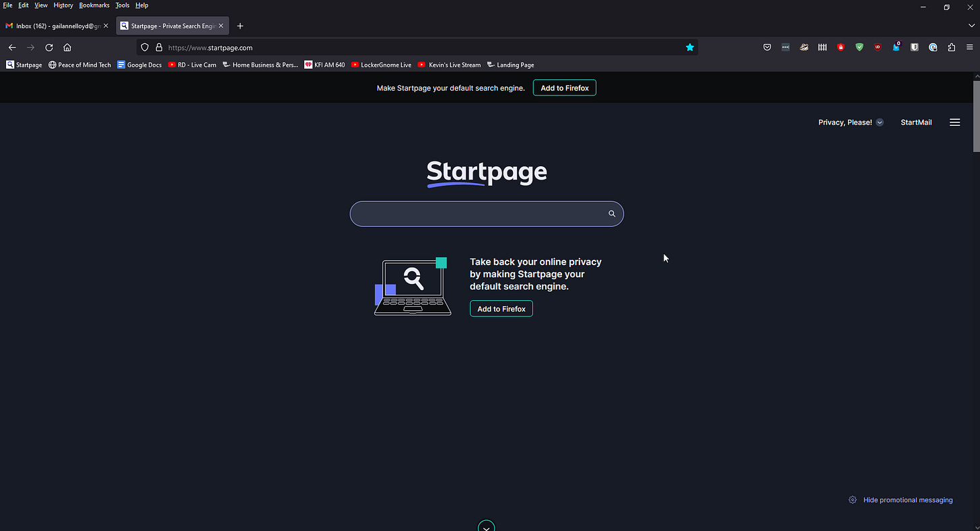Click the sneaker extension icon
Viewport: 980px width, 531px height.
pos(804,48)
